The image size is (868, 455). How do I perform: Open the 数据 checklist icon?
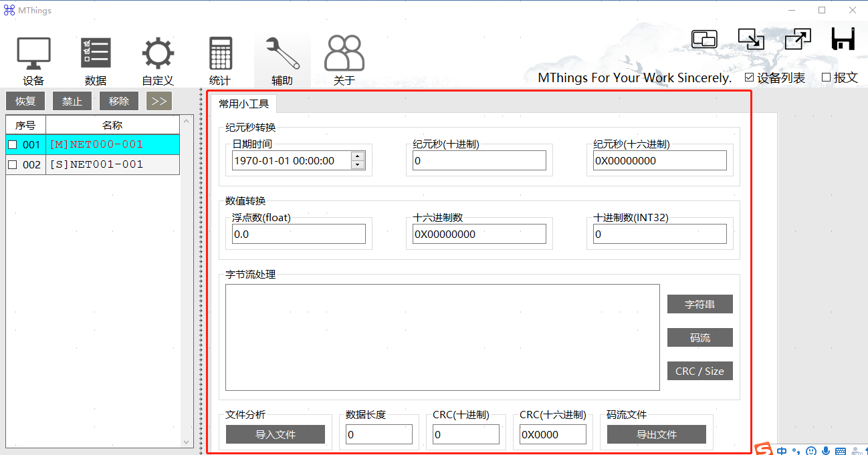pyautogui.click(x=96, y=54)
